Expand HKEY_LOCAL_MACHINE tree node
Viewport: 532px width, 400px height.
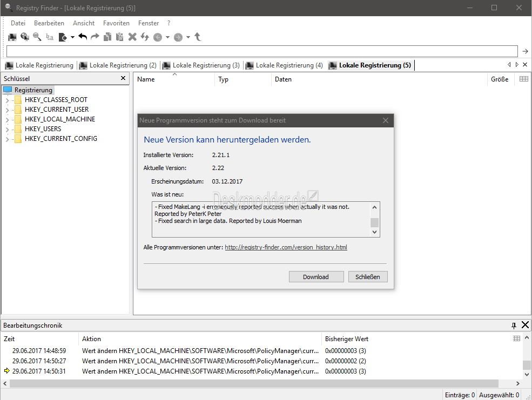click(x=7, y=120)
